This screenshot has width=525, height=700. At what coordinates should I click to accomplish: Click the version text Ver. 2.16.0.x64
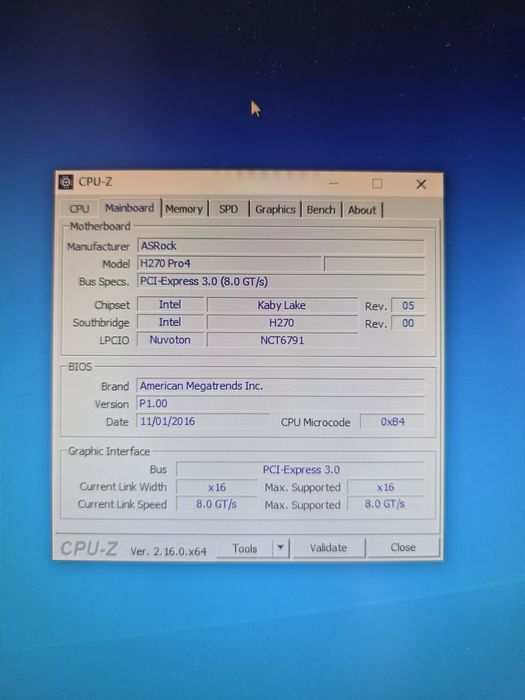pos(168,551)
